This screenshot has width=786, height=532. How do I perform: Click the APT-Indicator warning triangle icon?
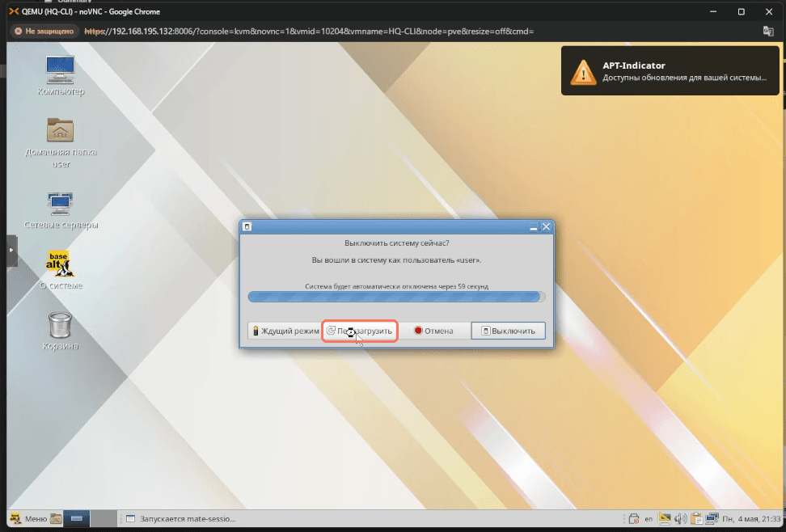coord(583,72)
